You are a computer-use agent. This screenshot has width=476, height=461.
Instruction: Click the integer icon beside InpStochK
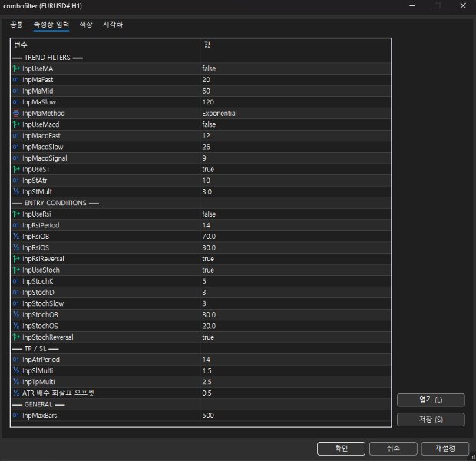click(x=16, y=281)
